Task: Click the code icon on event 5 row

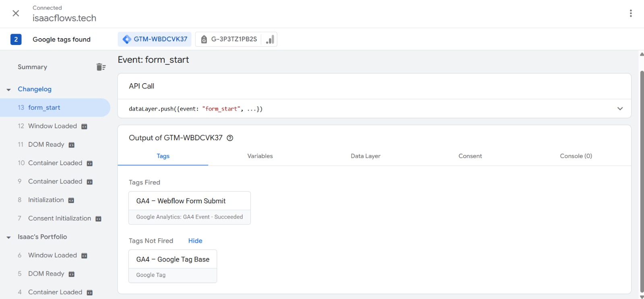Action: click(72, 274)
